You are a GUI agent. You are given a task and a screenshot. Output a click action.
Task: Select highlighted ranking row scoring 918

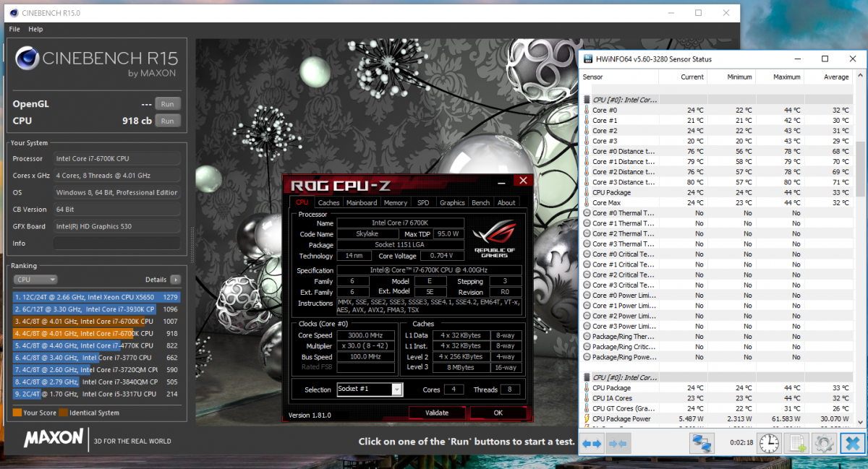pyautogui.click(x=96, y=333)
